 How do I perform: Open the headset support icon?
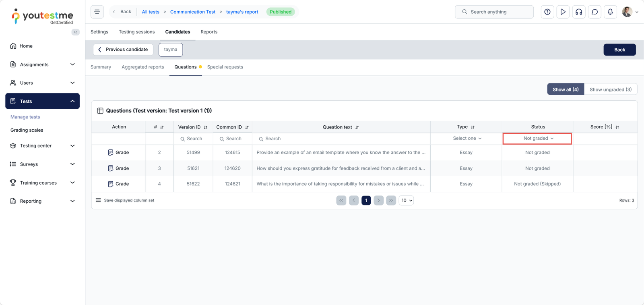coord(579,12)
